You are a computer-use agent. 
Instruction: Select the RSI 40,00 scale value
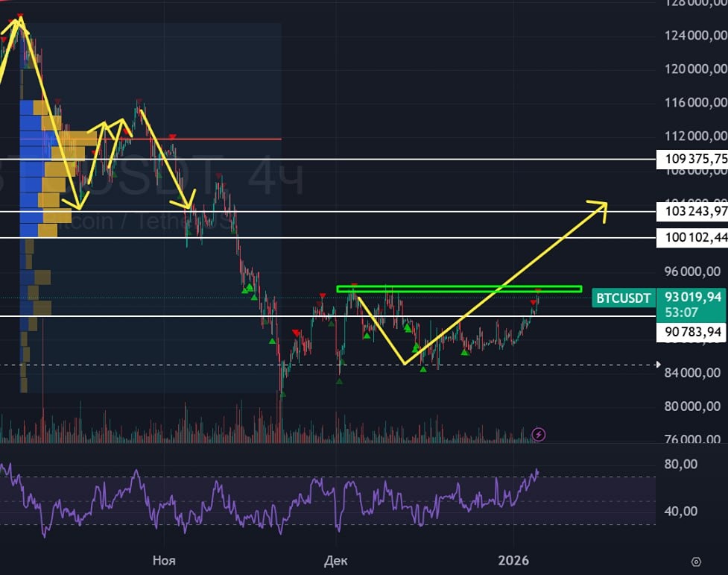pyautogui.click(x=680, y=512)
